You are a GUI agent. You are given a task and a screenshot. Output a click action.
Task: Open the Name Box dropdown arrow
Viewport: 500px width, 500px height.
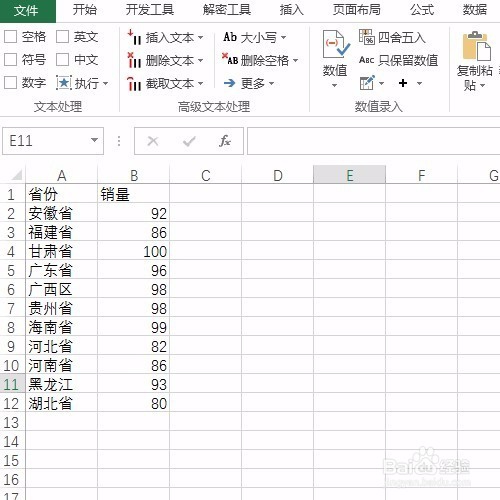tap(94, 140)
